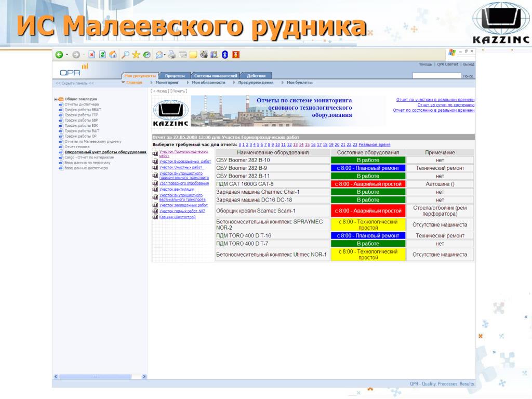
Task: Click the Поиск search button
Action: click(x=468, y=76)
